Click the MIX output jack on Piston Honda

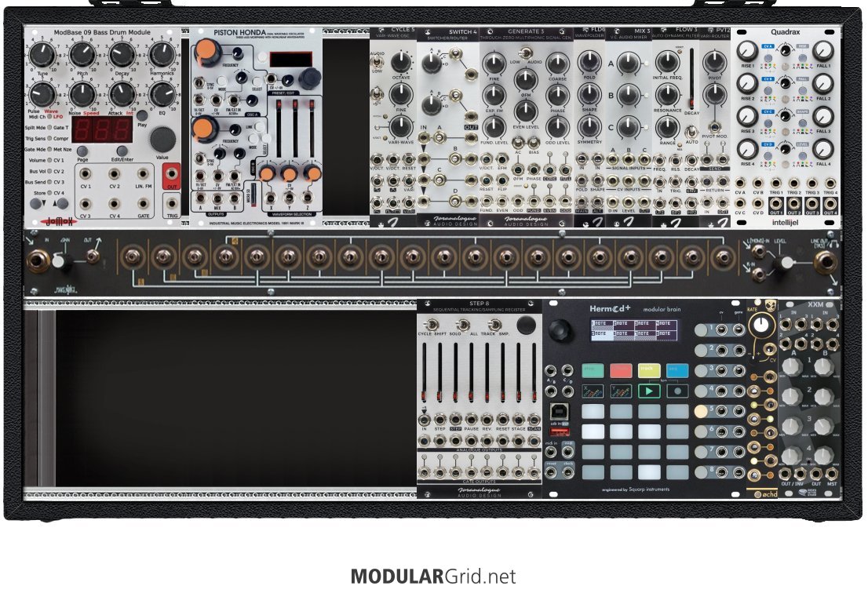[x=217, y=199]
